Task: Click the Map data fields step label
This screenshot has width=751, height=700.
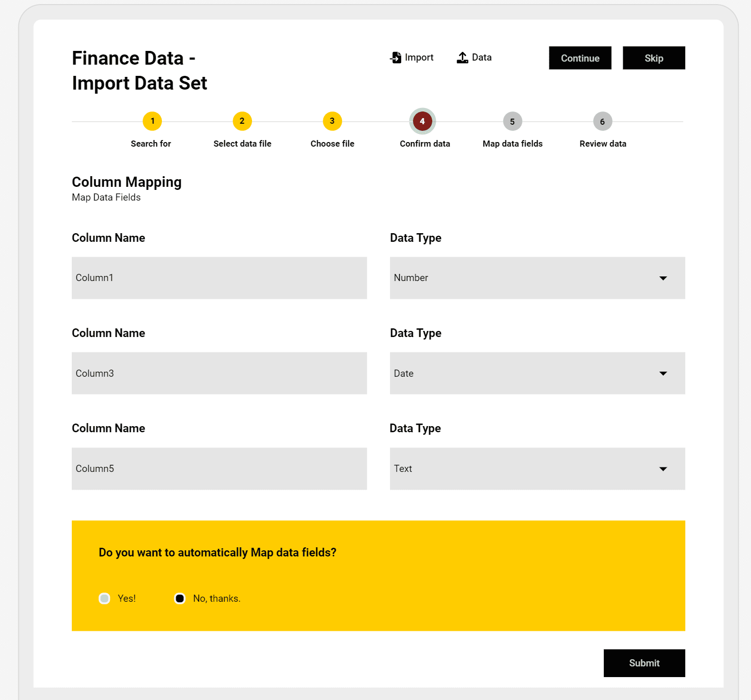Action: tap(513, 144)
